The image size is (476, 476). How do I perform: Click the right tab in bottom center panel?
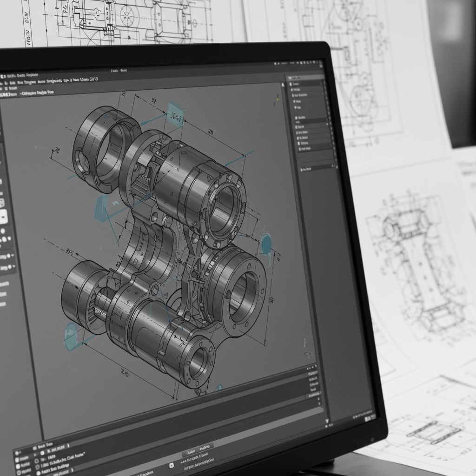(x=205, y=449)
